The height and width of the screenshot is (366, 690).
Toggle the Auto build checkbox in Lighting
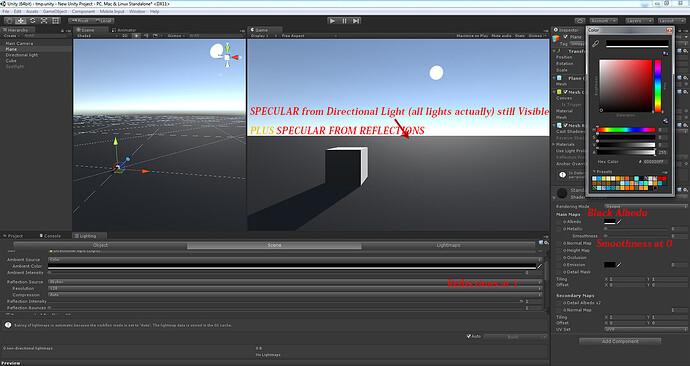[x=469, y=337]
